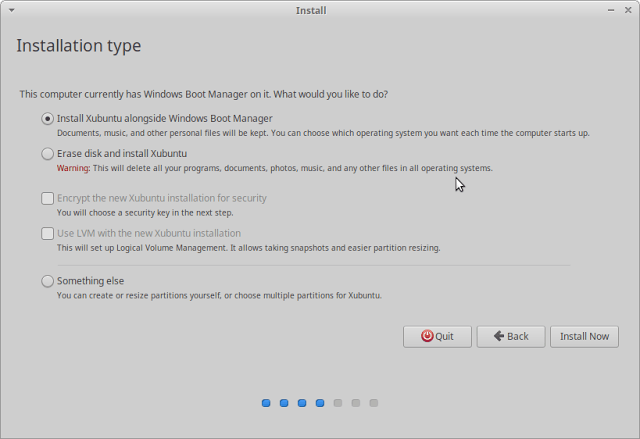The height and width of the screenshot is (439, 640).
Task: Click the first gray progress dot
Action: (338, 403)
